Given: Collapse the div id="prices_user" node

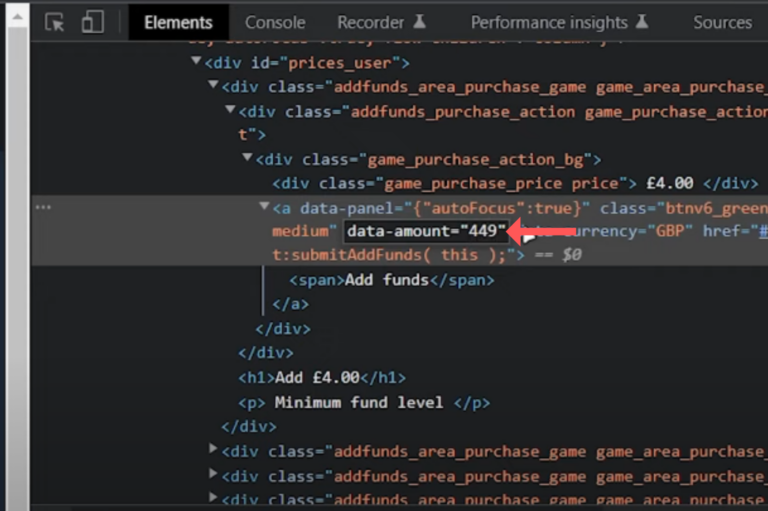Looking at the screenshot, I should tap(196, 62).
